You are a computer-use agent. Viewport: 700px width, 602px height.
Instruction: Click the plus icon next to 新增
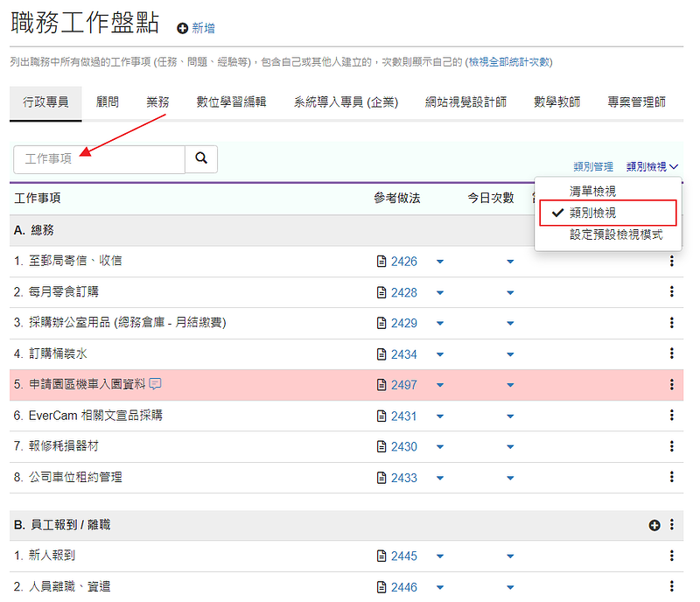(x=182, y=28)
